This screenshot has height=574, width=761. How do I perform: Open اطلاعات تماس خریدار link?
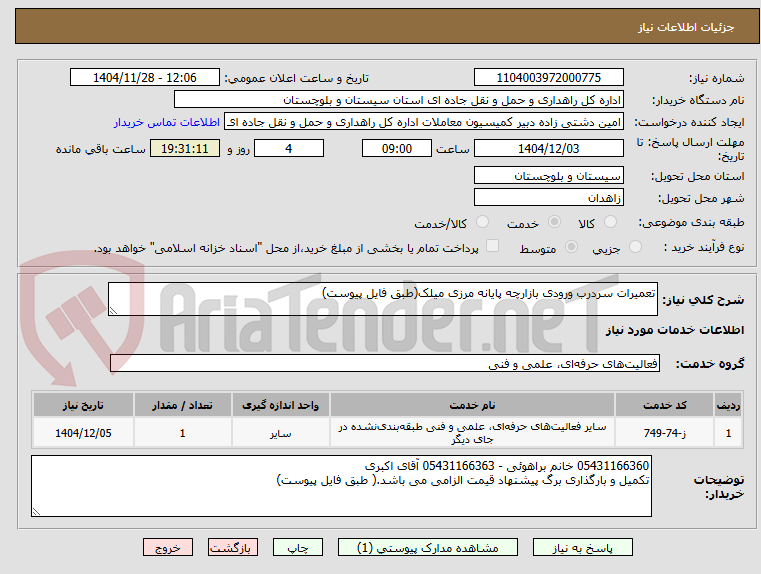pyautogui.click(x=166, y=122)
